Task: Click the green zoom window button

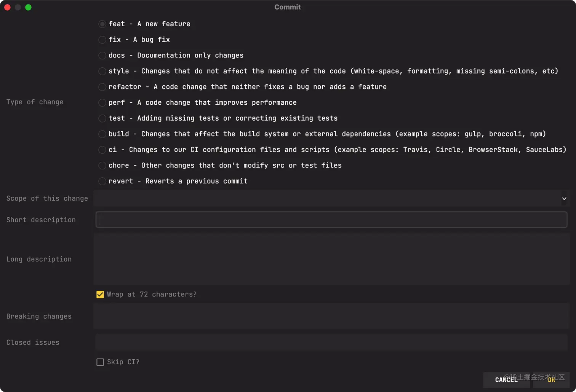Action: [x=28, y=7]
